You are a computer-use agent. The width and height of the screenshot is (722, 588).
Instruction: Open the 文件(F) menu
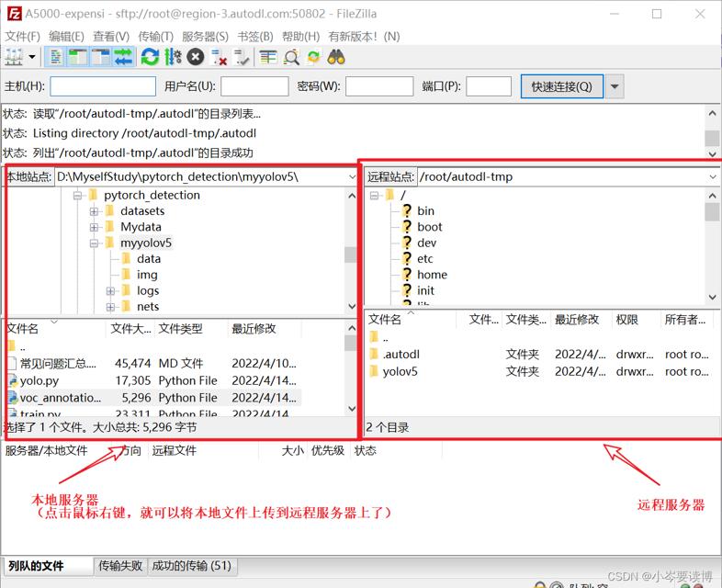tap(23, 37)
